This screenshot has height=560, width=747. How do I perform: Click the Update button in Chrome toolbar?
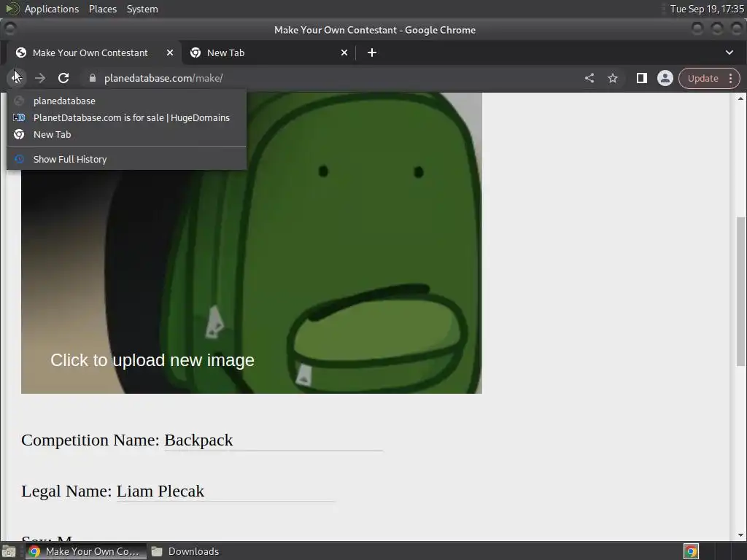click(x=703, y=78)
